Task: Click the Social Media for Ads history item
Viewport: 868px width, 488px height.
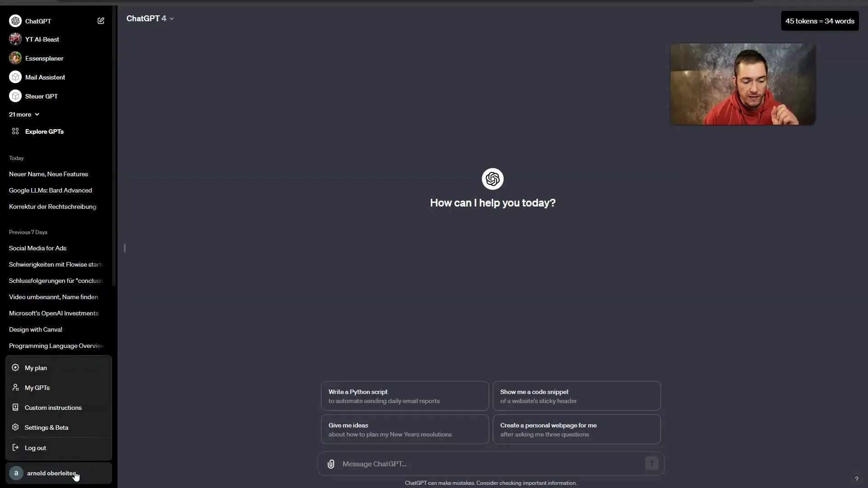Action: [x=38, y=248]
